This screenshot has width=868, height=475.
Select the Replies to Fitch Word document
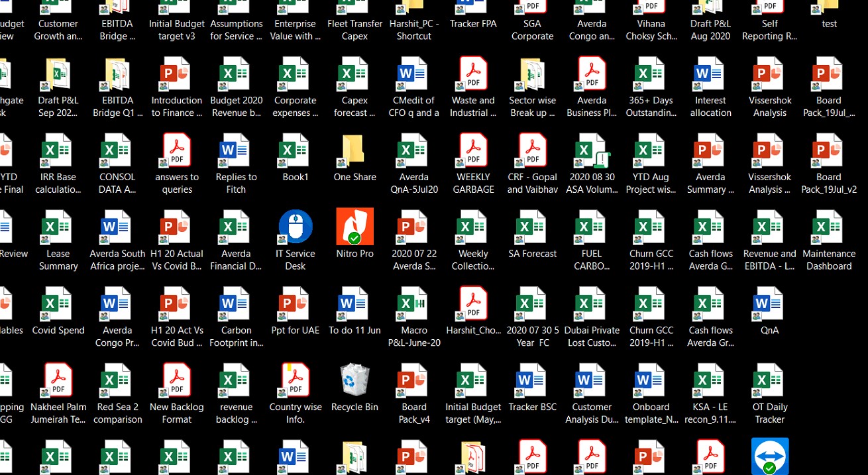(236, 150)
